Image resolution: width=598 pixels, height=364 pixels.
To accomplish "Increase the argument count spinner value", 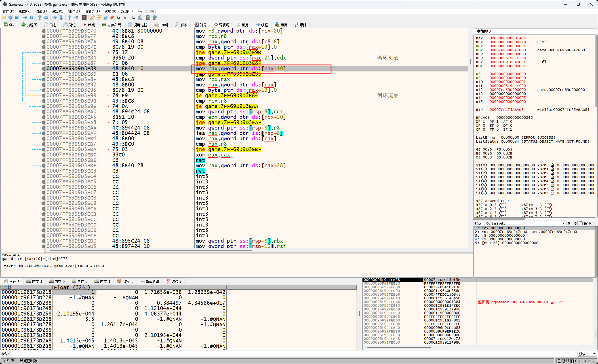I will pos(575,222).
